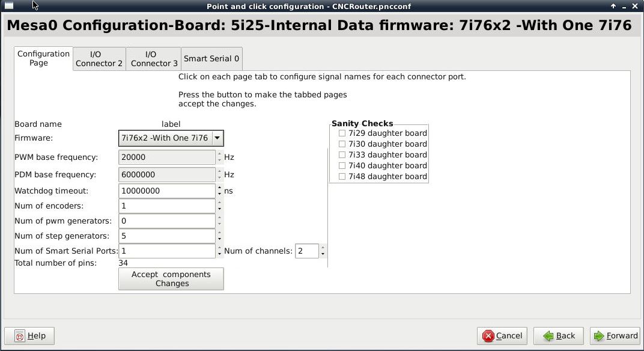Tick the 7i33 daughter board checkbox
This screenshot has width=644, height=351.
coord(342,155)
